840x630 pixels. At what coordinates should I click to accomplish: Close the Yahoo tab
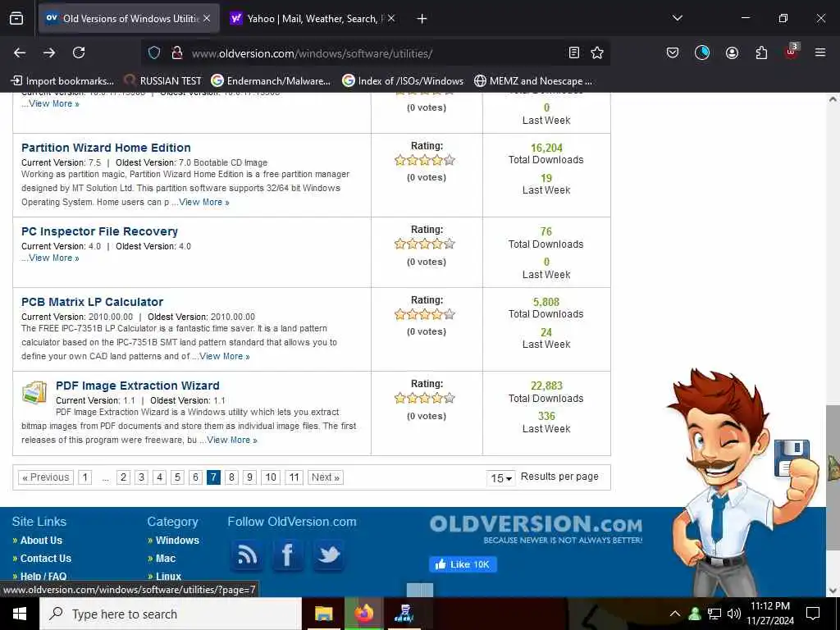(x=391, y=19)
